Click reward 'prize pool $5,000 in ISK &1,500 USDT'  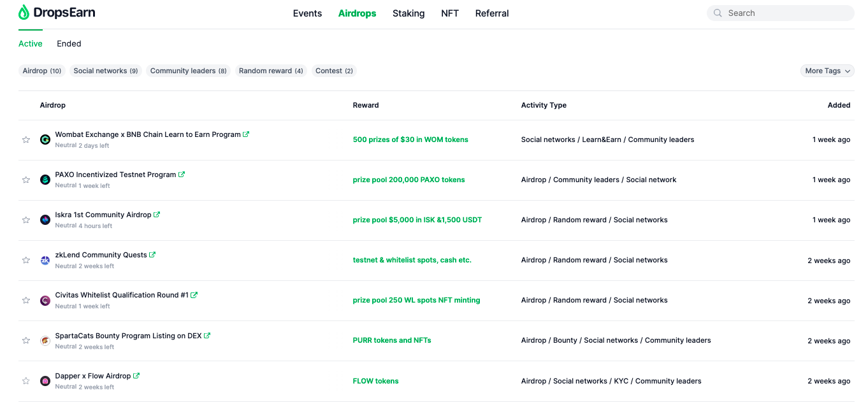click(417, 220)
